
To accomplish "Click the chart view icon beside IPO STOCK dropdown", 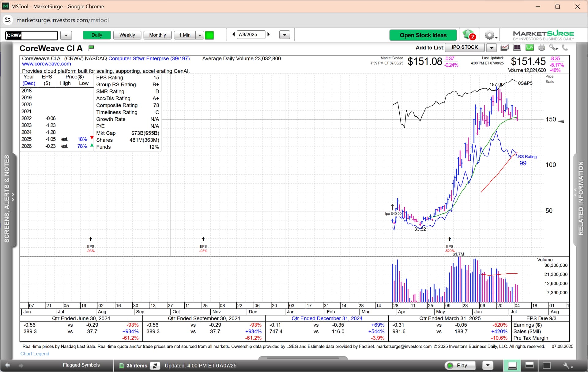I will 505,47.
